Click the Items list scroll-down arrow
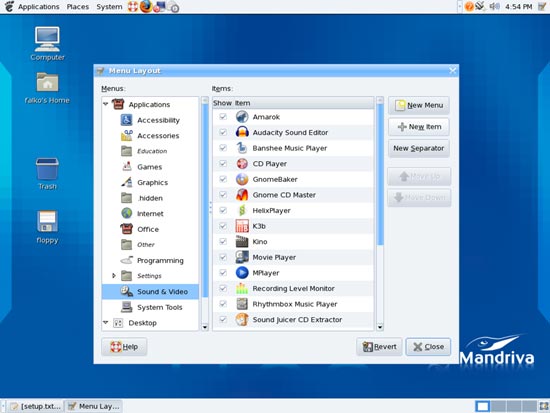Image resolution: width=550 pixels, height=413 pixels. pos(380,327)
